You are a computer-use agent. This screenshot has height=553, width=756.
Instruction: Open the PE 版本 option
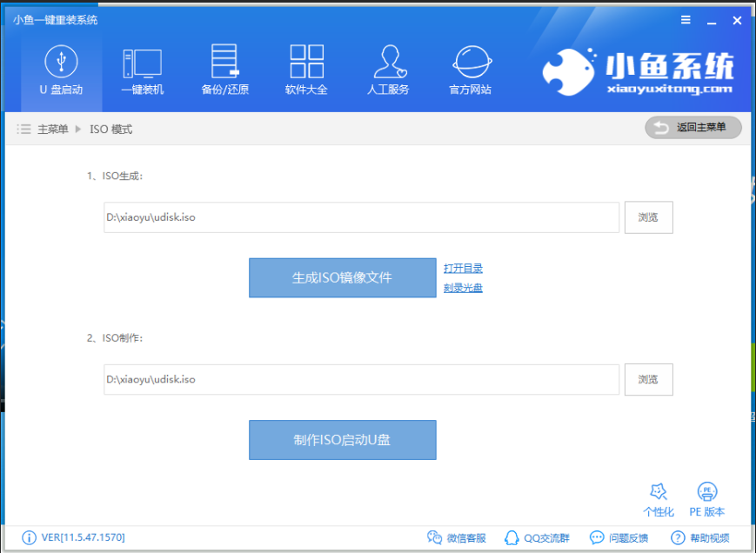click(706, 499)
